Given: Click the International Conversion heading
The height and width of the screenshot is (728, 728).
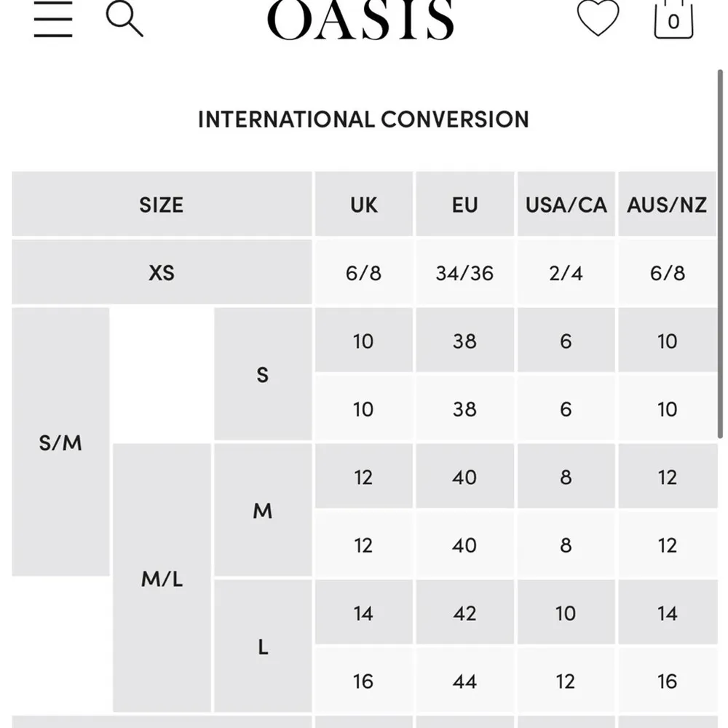Looking at the screenshot, I should click(x=363, y=119).
